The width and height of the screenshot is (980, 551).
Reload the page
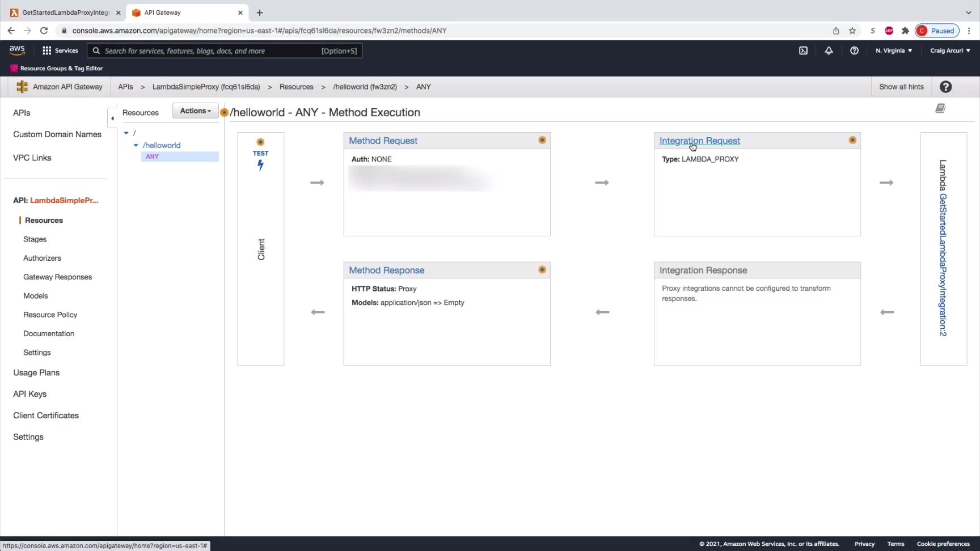point(44,31)
